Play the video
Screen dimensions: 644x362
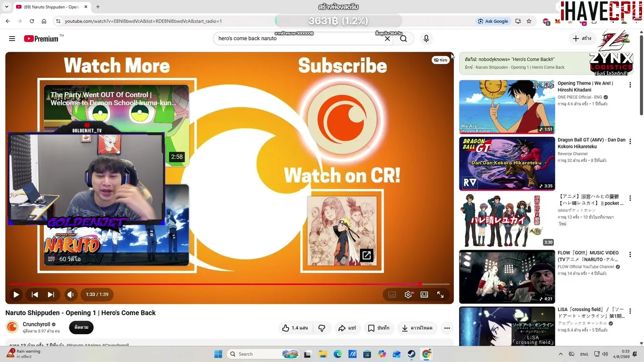(16, 295)
